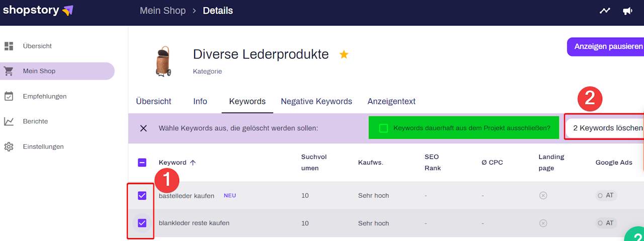Toggle the favorite star next to Diverse Lederprodukte
This screenshot has height=241, width=644.
344,54
